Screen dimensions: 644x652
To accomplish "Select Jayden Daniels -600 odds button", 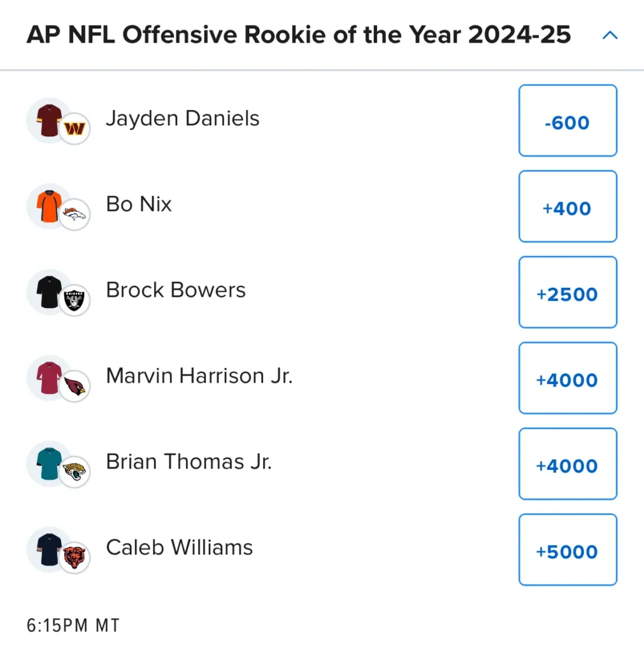I will tap(568, 120).
